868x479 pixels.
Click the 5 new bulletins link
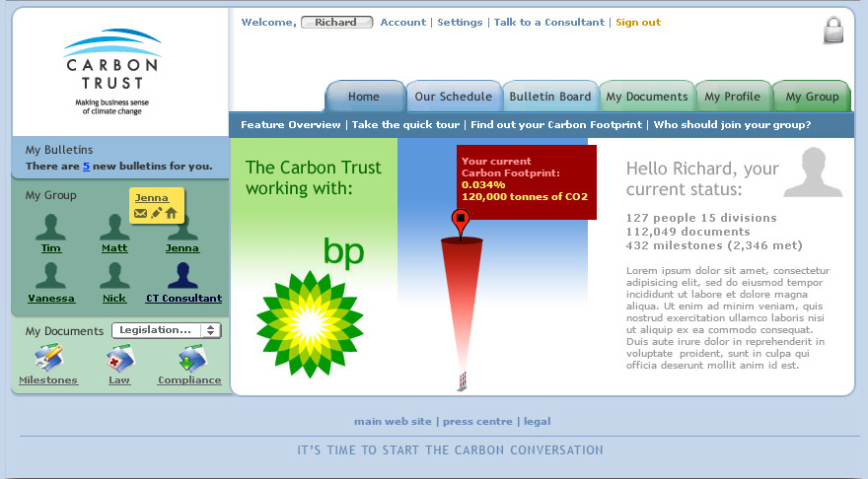[86, 166]
